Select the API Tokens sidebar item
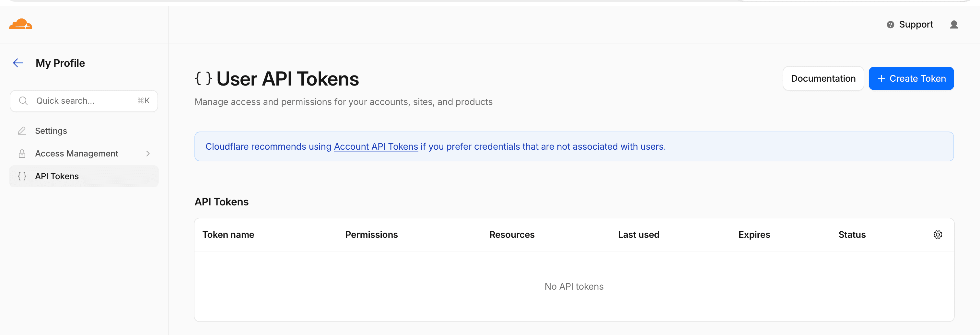The height and width of the screenshot is (335, 980). 84,176
